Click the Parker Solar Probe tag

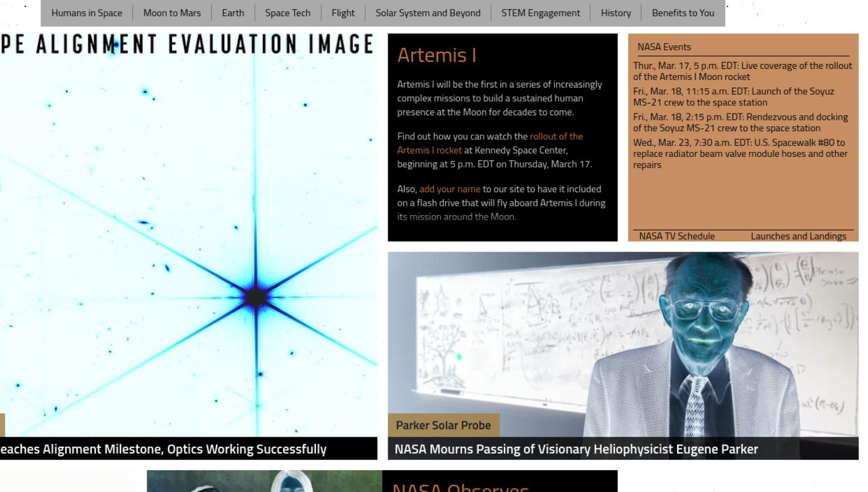(443, 426)
